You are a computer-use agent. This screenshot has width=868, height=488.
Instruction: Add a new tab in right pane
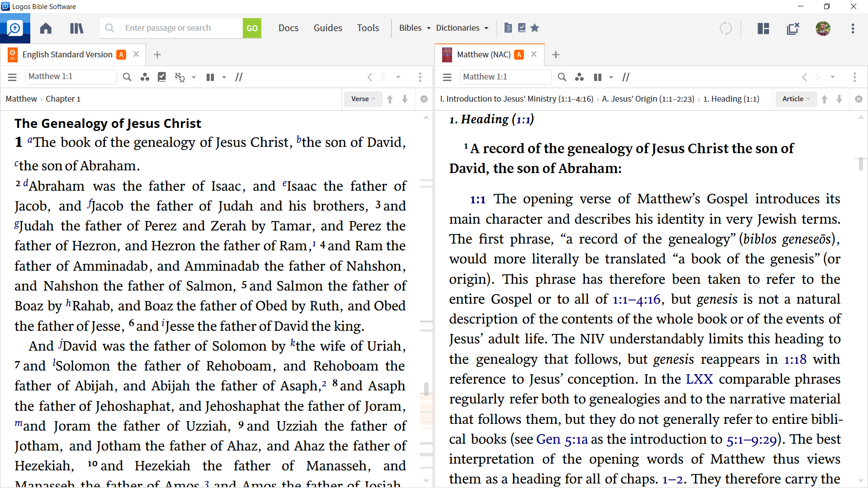coord(556,55)
